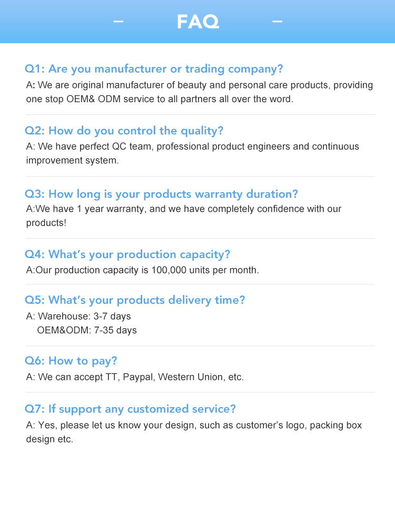
Task: Expand Q3 about products warranty duration
Action: (161, 194)
